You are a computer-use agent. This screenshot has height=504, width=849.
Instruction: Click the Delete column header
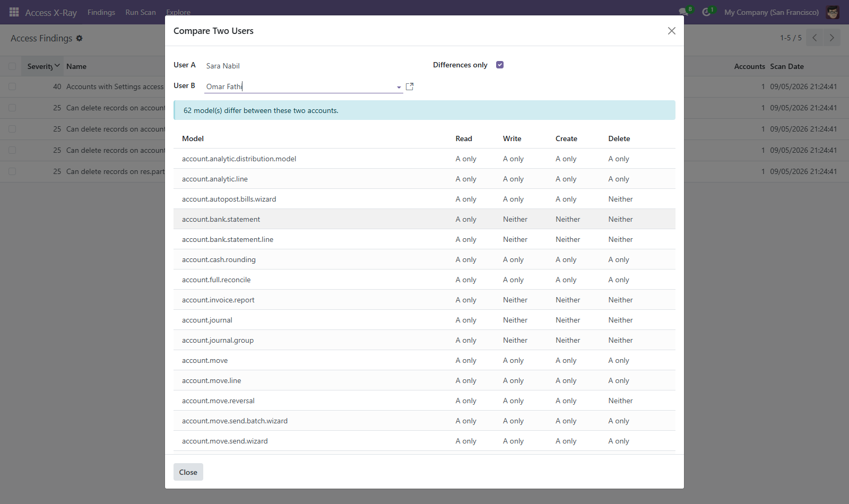coord(619,138)
